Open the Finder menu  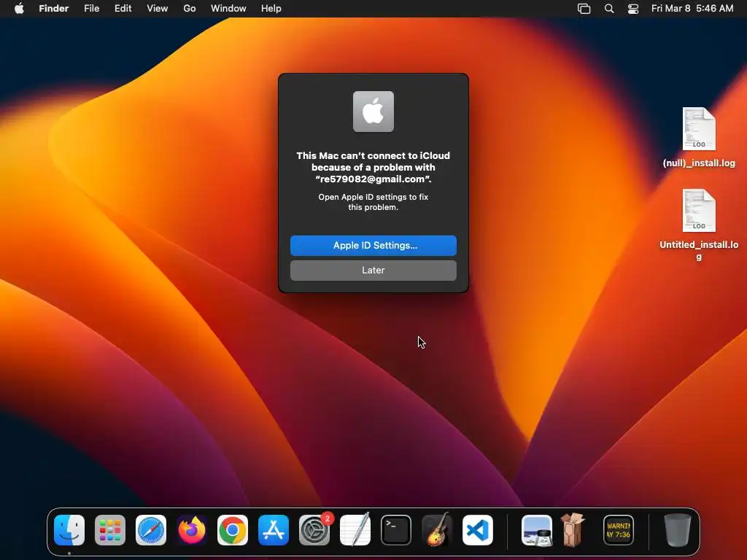(54, 9)
